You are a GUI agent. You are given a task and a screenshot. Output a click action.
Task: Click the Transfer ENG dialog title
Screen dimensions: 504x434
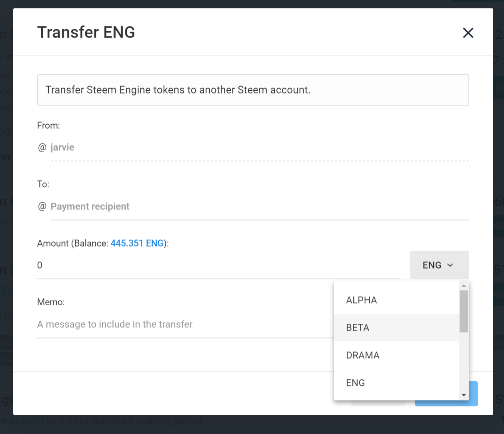86,32
